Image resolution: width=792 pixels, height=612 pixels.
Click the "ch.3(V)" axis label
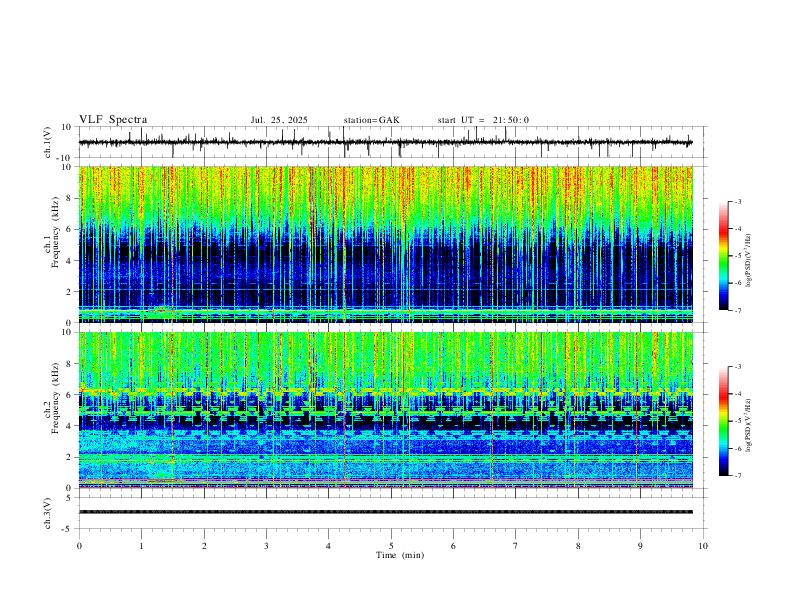pyautogui.click(x=48, y=513)
